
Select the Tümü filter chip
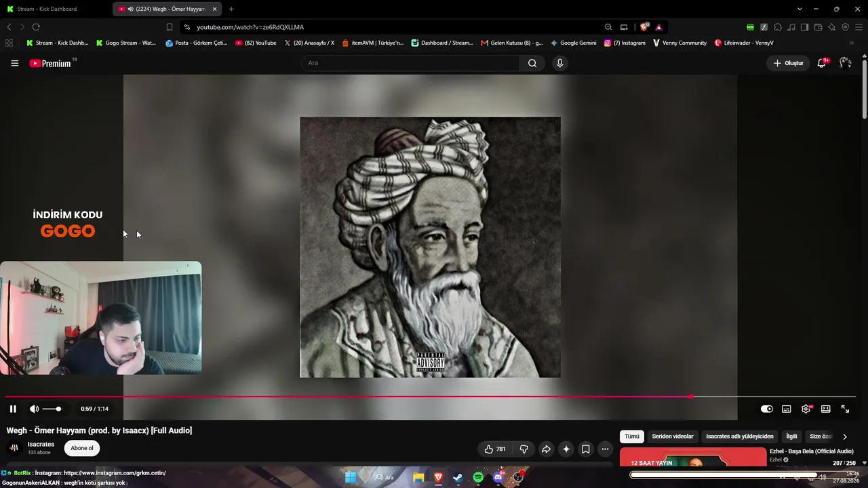point(632,436)
